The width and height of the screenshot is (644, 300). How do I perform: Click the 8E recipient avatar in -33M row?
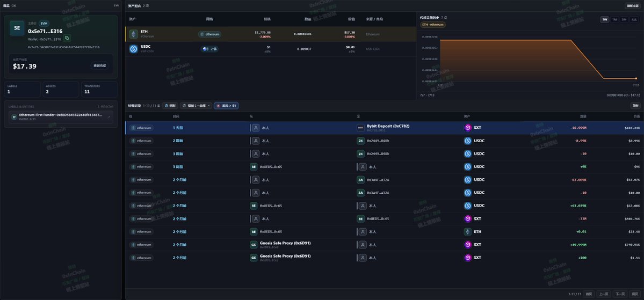pos(360,219)
